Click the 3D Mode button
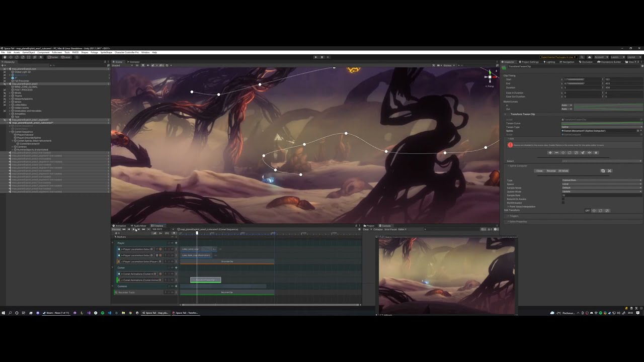The image size is (644, 362). (x=563, y=171)
